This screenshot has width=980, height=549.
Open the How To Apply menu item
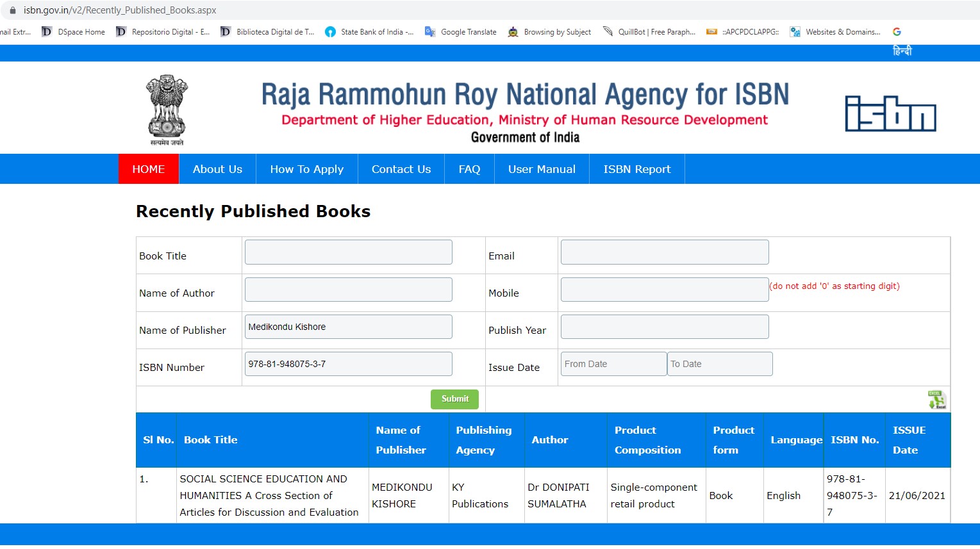click(x=306, y=169)
